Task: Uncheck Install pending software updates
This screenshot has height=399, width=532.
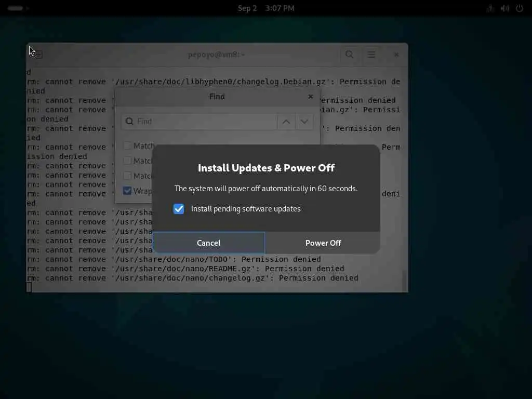Action: click(179, 209)
